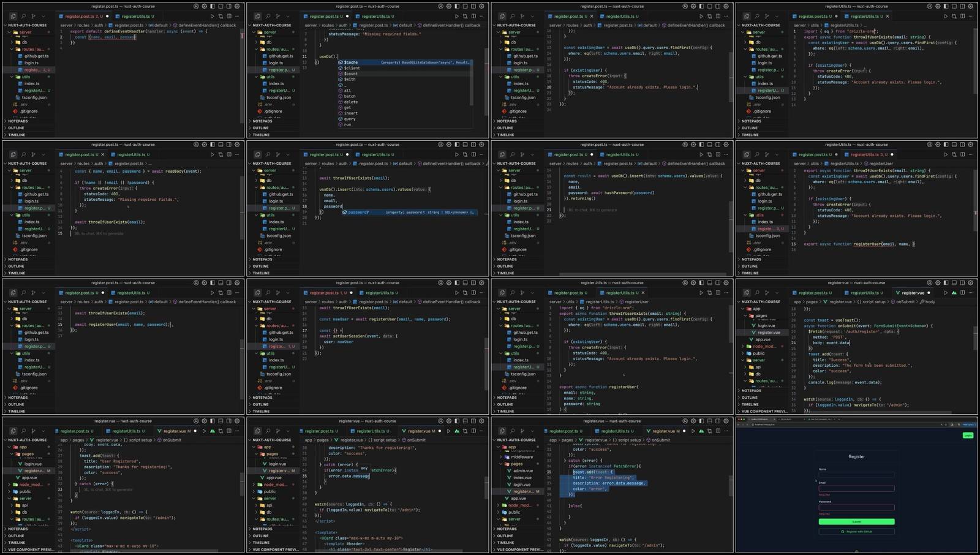Image resolution: width=980 pixels, height=555 pixels.
Task: Click the 'Register with GitHub' button
Action: point(856,532)
